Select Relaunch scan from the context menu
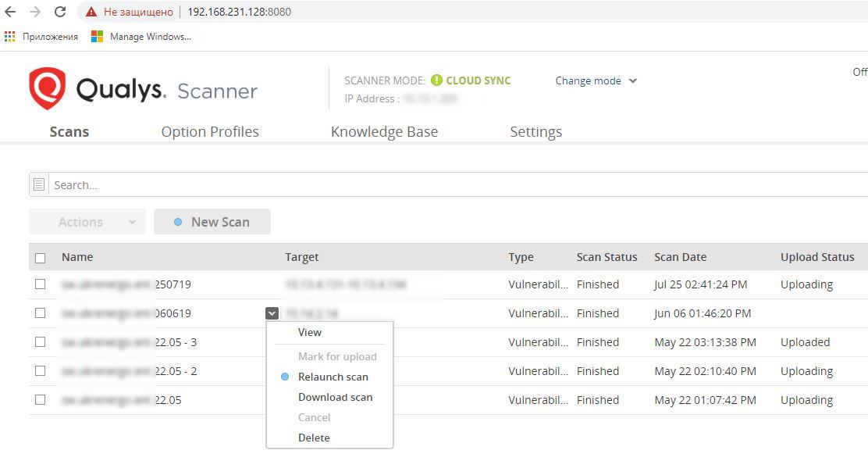The height and width of the screenshot is (461, 868). [x=333, y=377]
